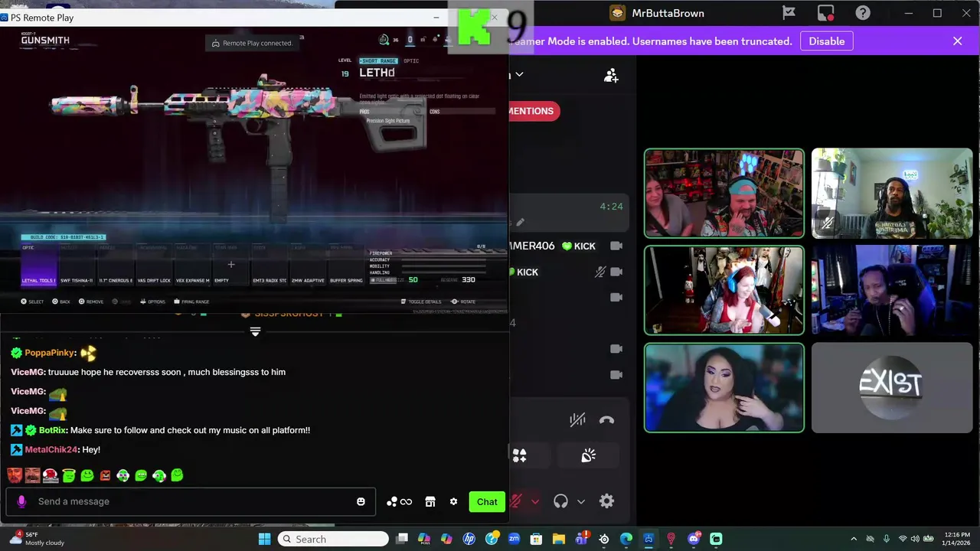Open the long-dreadlocks man video tile
This screenshot has width=980, height=551.
click(x=892, y=193)
